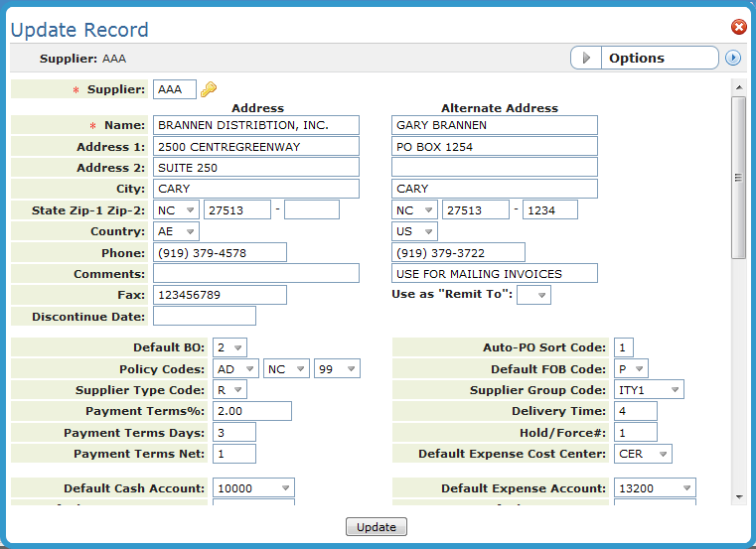
Task: Click the blue arrow icon next to Options
Action: 733,58
